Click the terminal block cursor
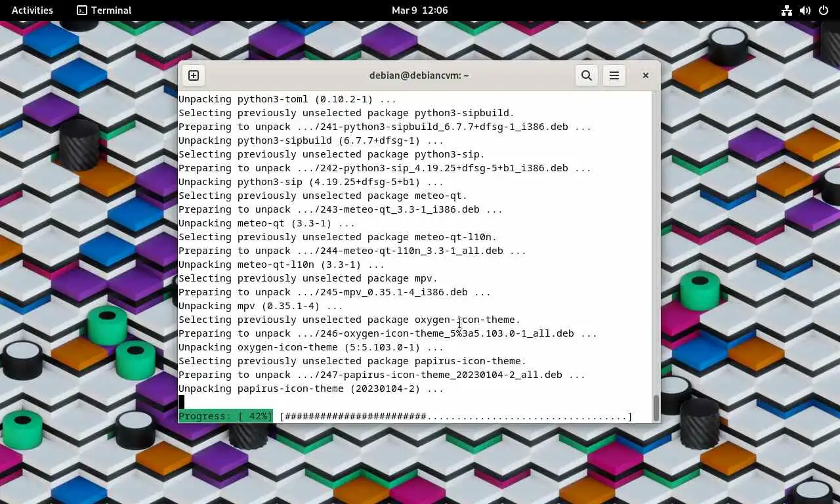This screenshot has width=840, height=504. [182, 402]
